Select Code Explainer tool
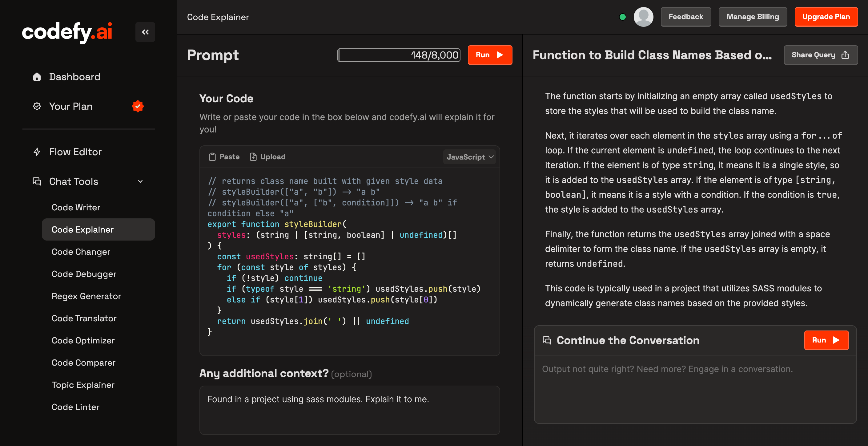 (98, 229)
